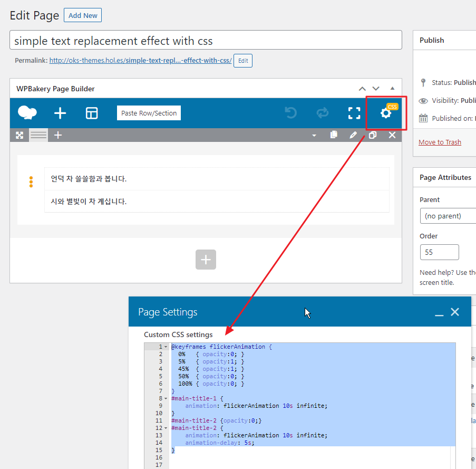Select the second Korean text block
The height and width of the screenshot is (469, 476).
pyautogui.click(x=217, y=202)
